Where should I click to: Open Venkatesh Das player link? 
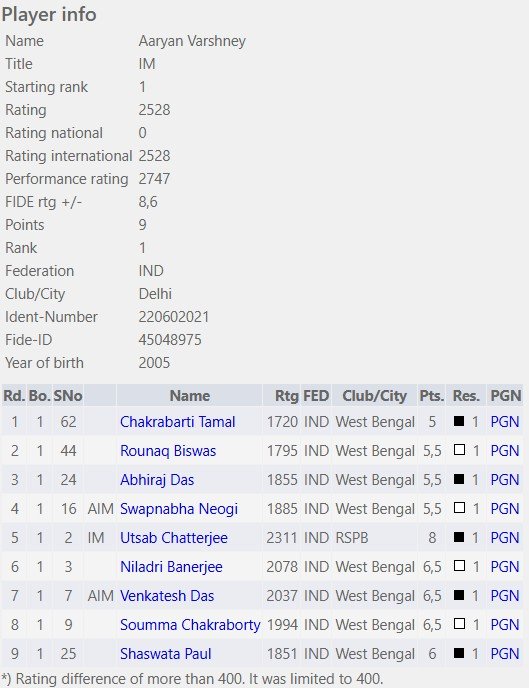click(167, 595)
